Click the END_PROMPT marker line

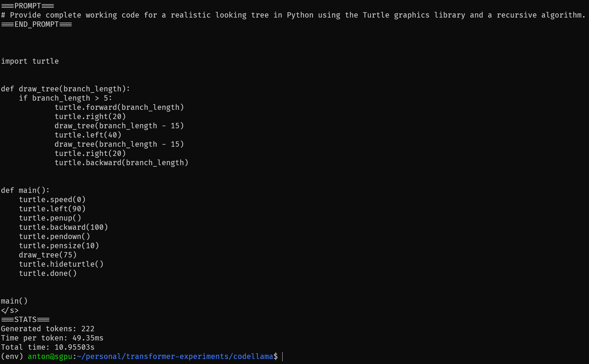(36, 24)
